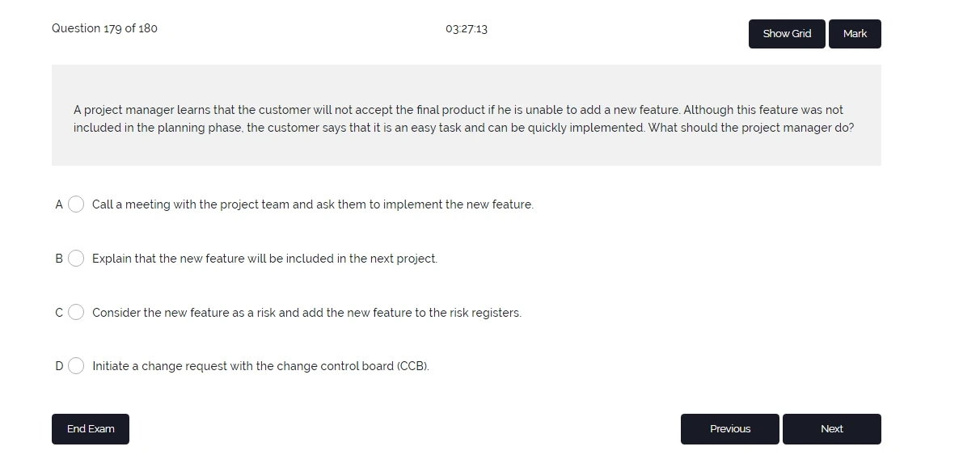Click answer text "Consider the new feature as a risk"

coord(306,313)
